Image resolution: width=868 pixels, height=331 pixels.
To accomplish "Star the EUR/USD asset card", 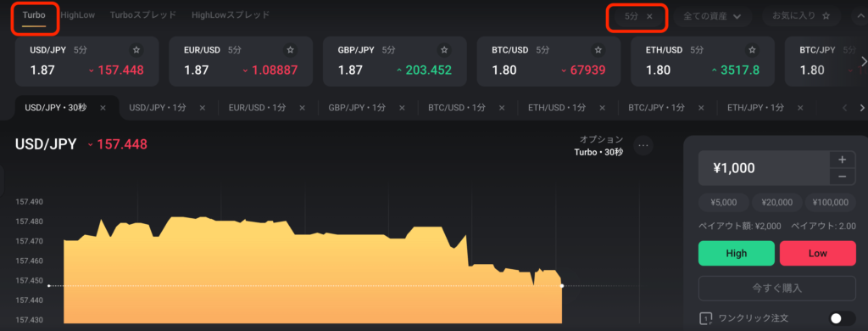I will pos(290,50).
